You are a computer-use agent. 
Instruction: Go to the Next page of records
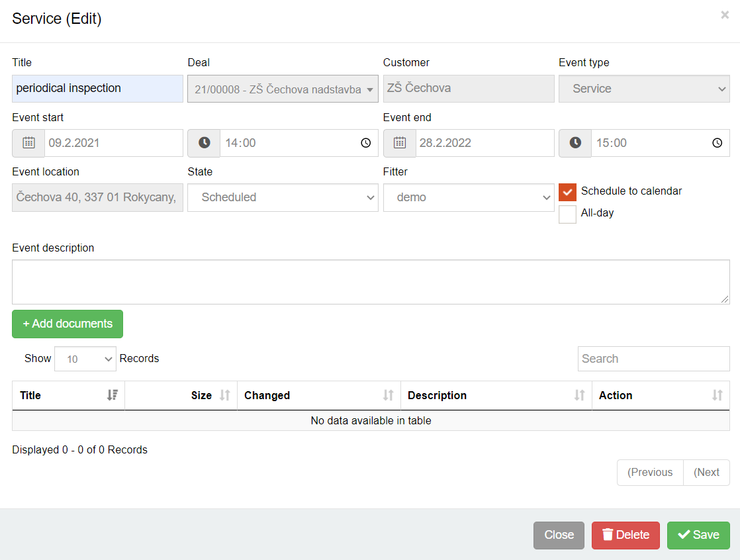[706, 472]
